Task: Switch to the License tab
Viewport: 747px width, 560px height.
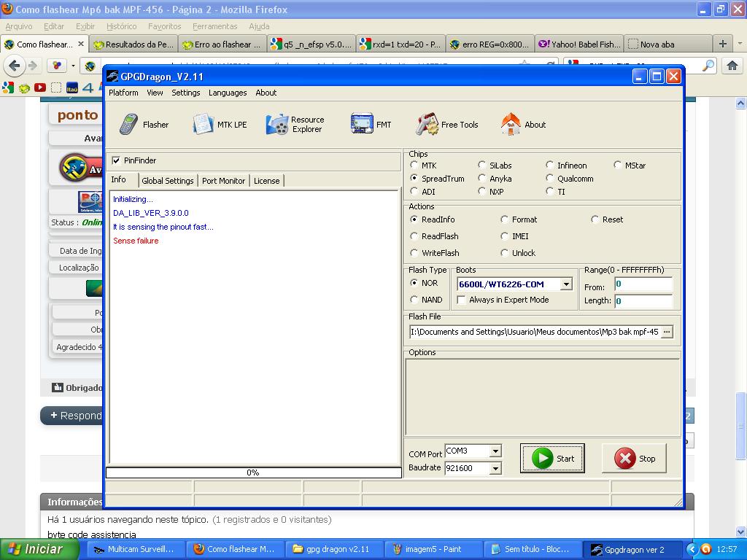Action: click(267, 181)
